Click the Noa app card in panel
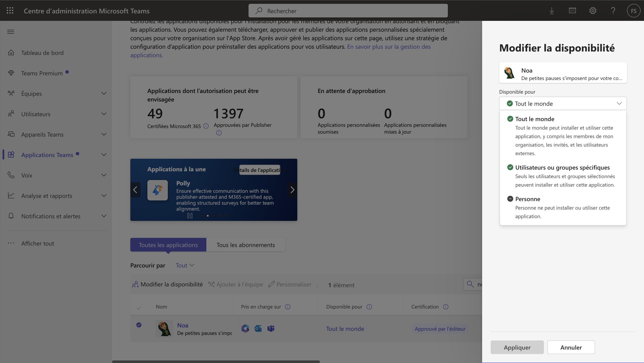The image size is (644, 363). (x=563, y=73)
